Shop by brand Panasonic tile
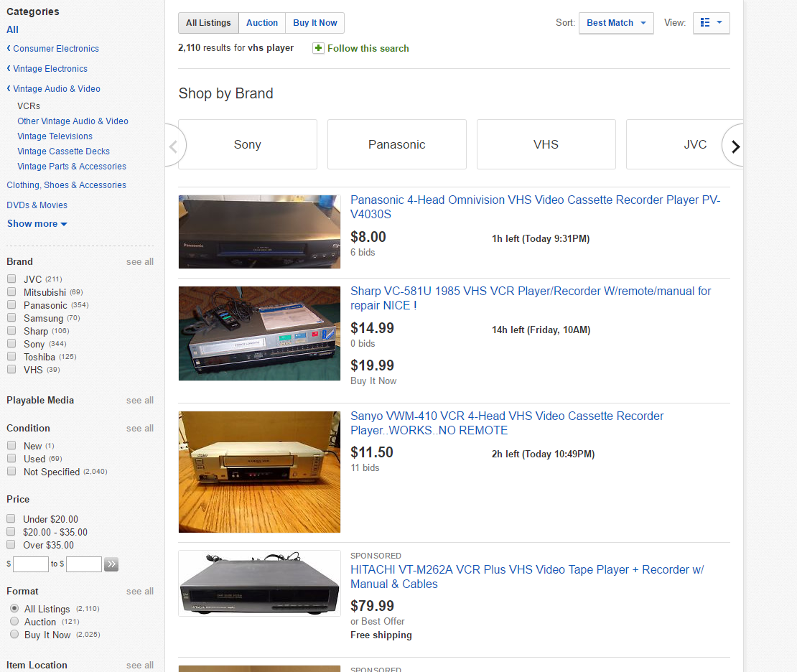797x672 pixels. (x=397, y=144)
